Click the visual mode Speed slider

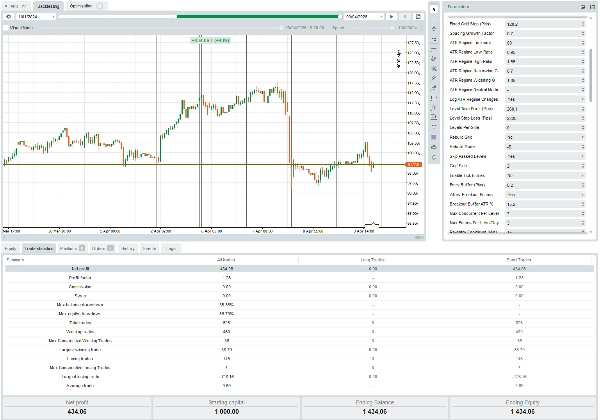click(370, 28)
